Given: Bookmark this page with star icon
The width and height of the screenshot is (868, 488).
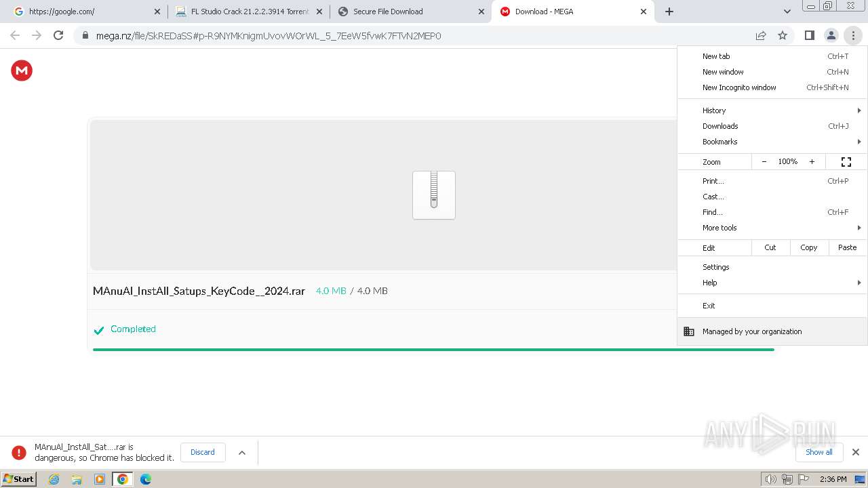Looking at the screenshot, I should (783, 35).
